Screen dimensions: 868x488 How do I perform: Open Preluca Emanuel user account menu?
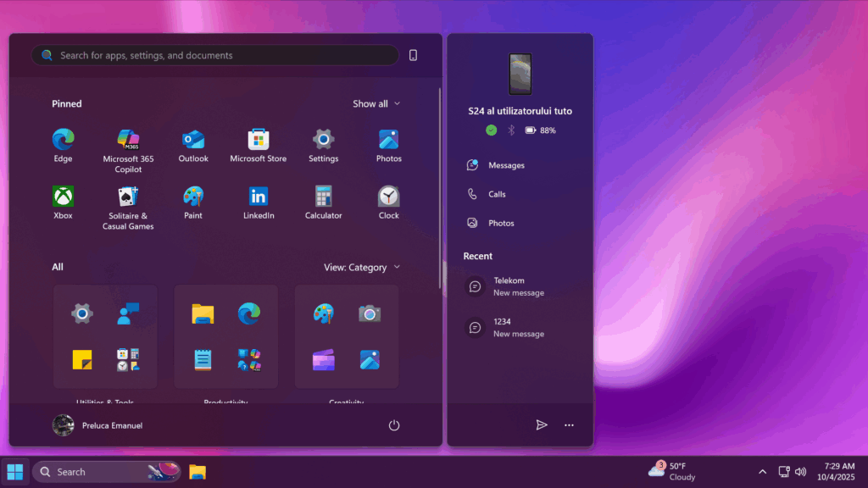click(x=97, y=425)
